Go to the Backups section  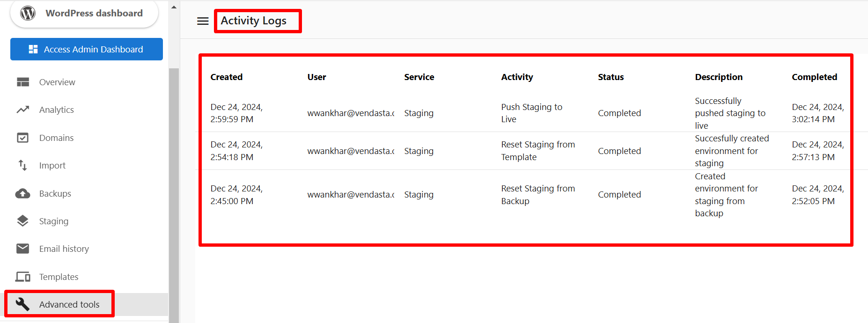click(x=55, y=193)
